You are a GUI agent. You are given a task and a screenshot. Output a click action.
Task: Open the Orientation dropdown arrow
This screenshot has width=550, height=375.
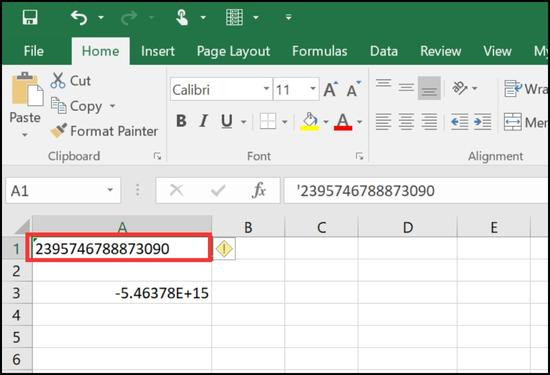pyautogui.click(x=475, y=88)
